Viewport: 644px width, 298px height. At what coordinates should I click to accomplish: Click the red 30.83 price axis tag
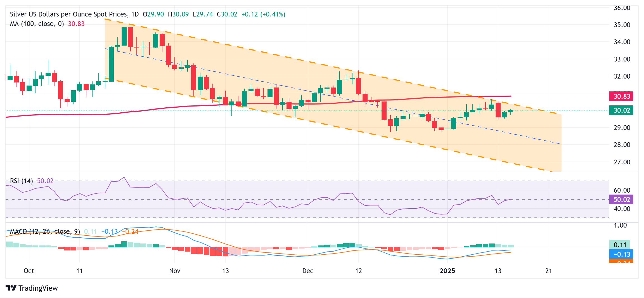pos(621,96)
